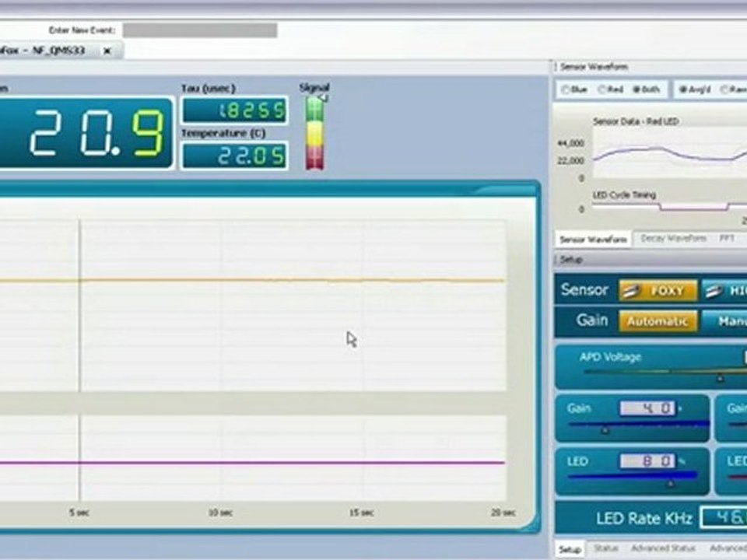Click the Gain slider handle
747x560 pixels.
point(605,430)
